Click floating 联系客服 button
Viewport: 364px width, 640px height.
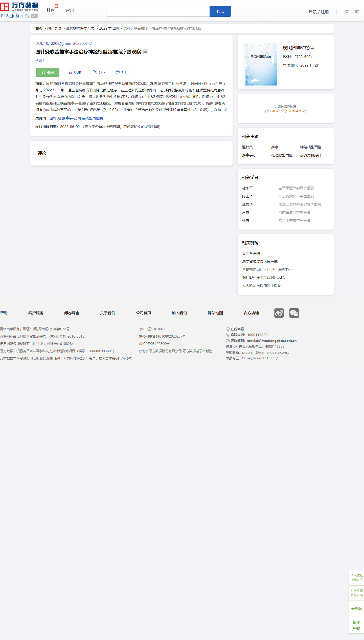pyautogui.click(x=356, y=625)
